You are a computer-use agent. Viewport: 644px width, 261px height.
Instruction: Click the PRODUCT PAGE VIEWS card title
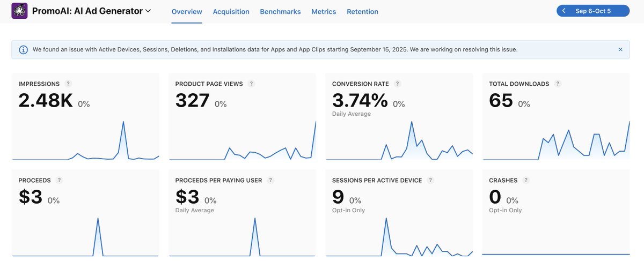tap(209, 84)
